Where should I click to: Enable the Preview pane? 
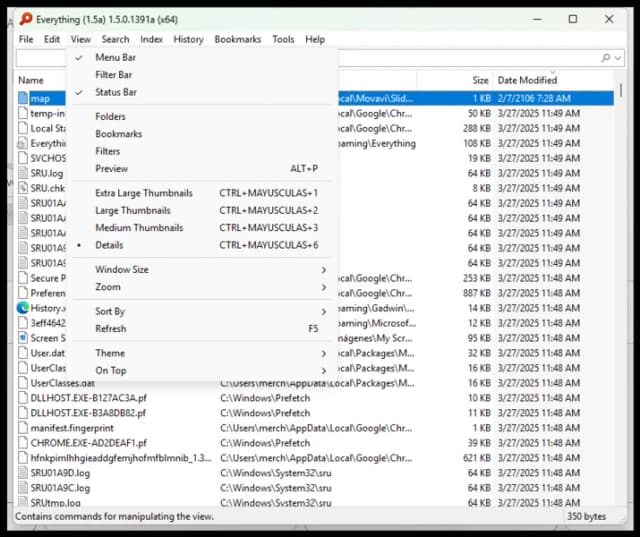point(201,169)
